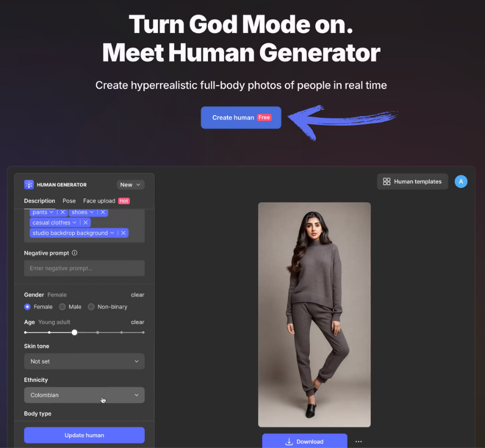
Task: Select the Female gender radio button
Action: click(28, 307)
